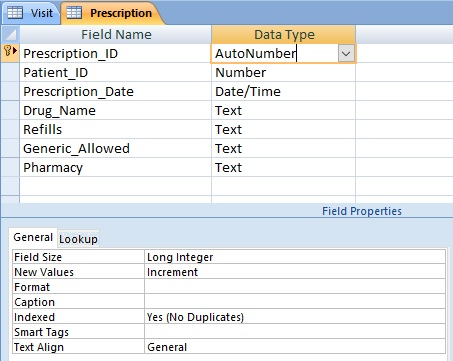Click the Field Name column header
This screenshot has height=361, width=453.
click(x=116, y=35)
